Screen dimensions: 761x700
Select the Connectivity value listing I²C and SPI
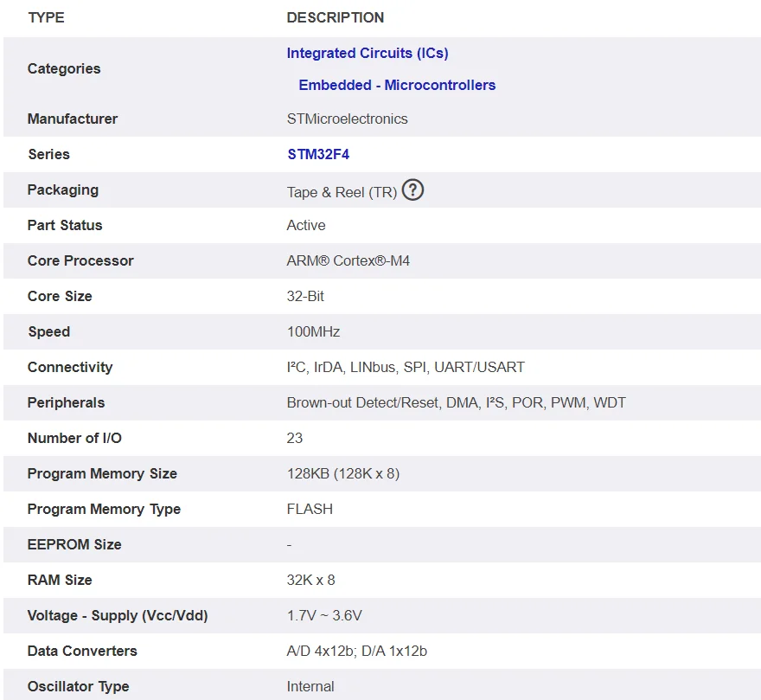click(406, 368)
